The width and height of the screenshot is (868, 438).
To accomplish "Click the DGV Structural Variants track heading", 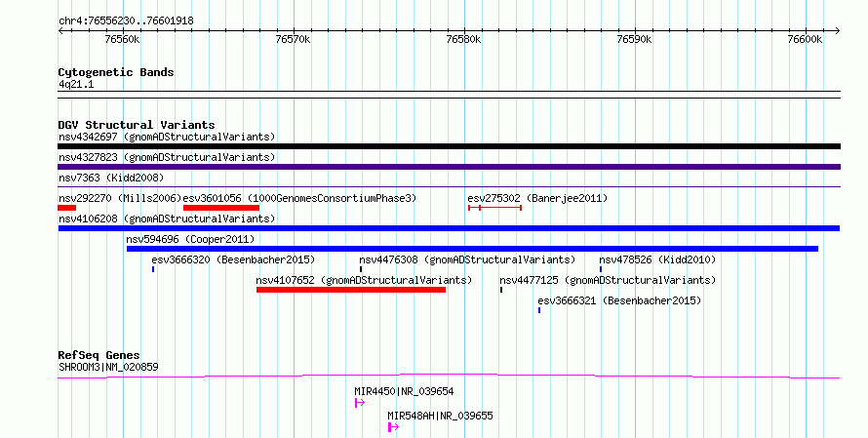I will 137,125.
